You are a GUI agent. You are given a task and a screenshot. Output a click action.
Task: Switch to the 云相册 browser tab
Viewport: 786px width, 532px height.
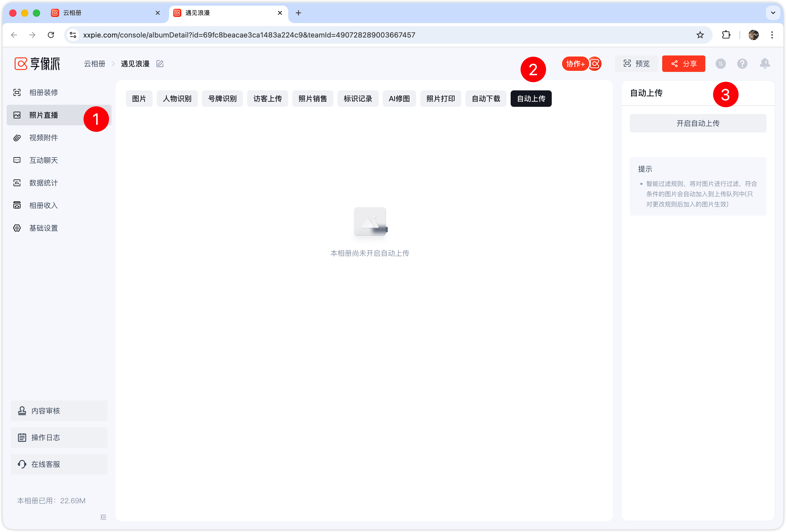pyautogui.click(x=106, y=13)
